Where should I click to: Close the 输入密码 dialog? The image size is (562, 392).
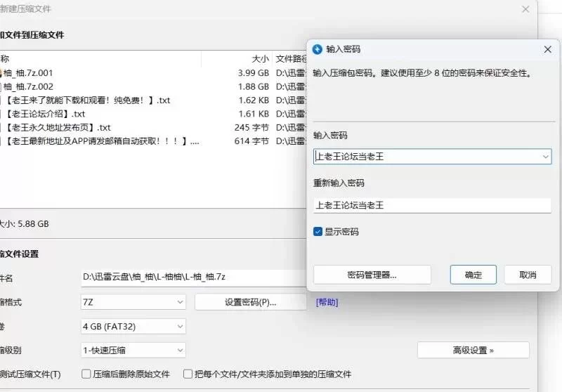(x=548, y=49)
